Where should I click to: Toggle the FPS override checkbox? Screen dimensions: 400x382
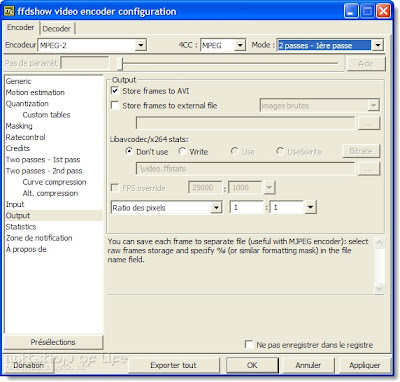pyautogui.click(x=115, y=188)
